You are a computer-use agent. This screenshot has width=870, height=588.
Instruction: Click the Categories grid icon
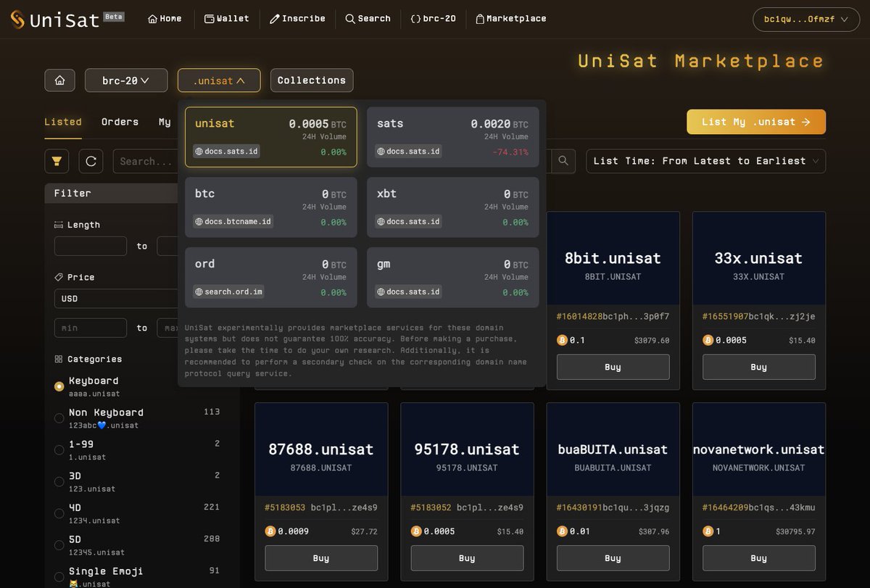[59, 359]
